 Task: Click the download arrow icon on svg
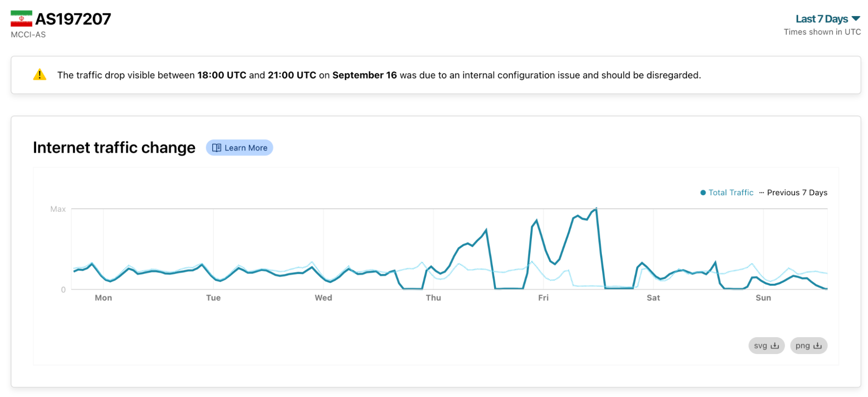775,346
